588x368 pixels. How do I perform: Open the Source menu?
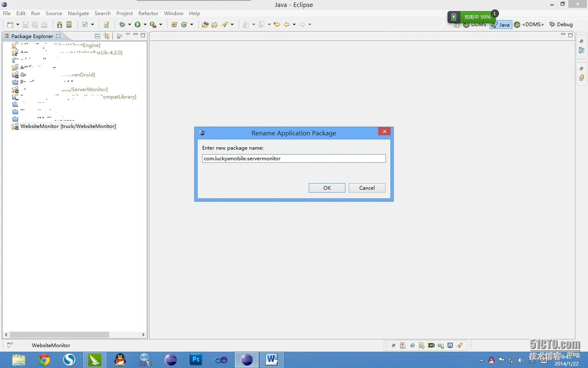coord(54,13)
